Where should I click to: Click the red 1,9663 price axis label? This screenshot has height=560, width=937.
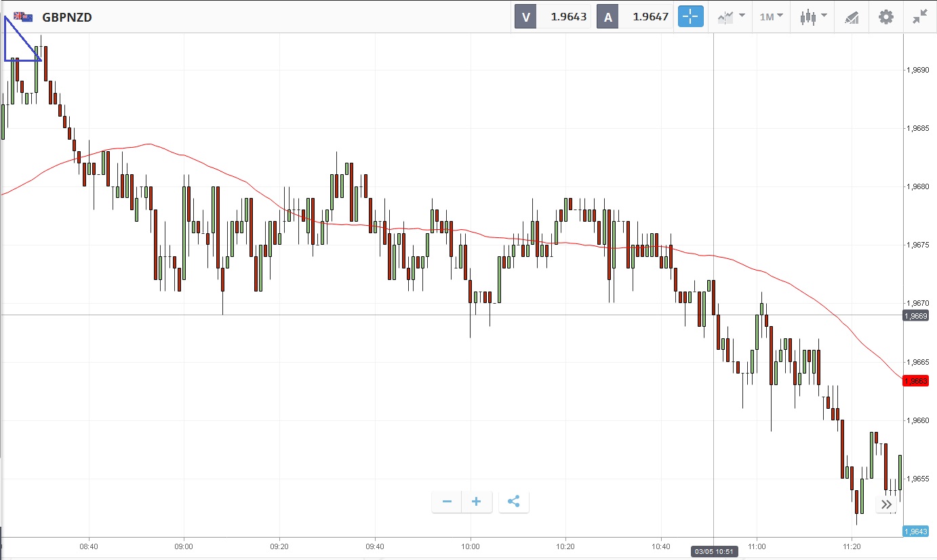point(915,381)
